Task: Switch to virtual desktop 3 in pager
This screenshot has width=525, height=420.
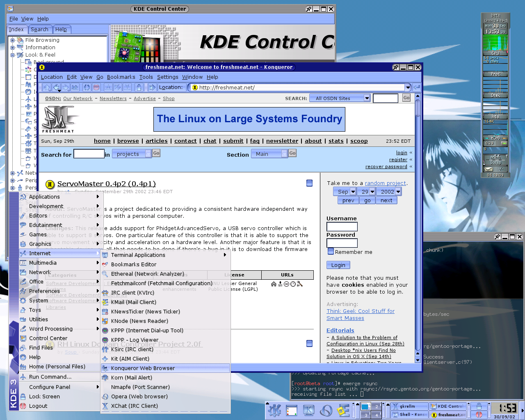Action: coord(366,415)
